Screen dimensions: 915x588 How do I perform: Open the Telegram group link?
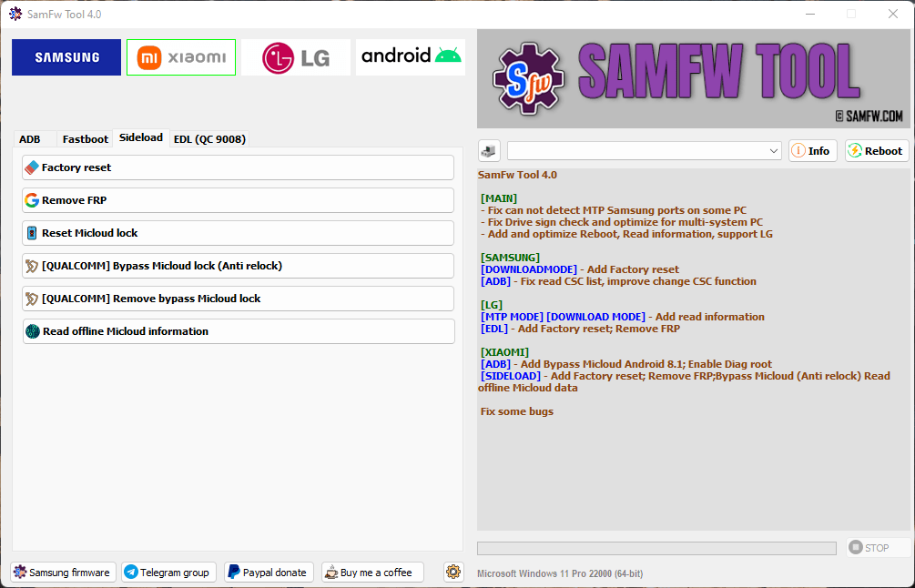168,573
